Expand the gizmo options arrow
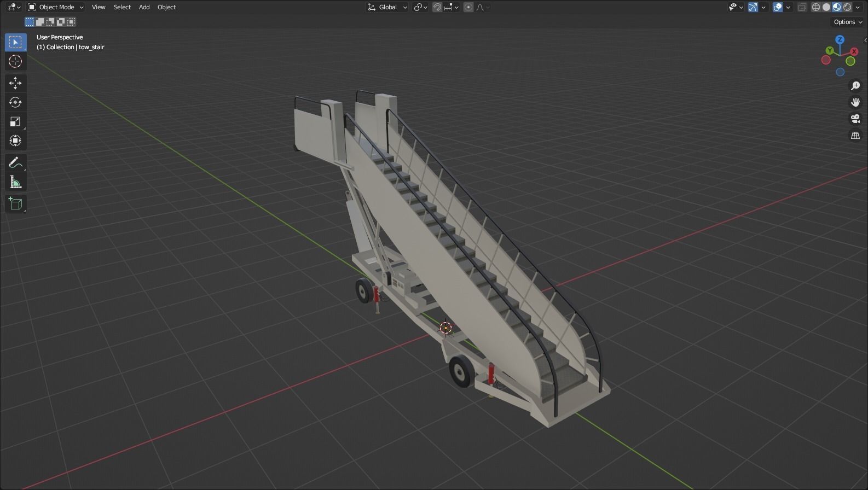 point(763,7)
